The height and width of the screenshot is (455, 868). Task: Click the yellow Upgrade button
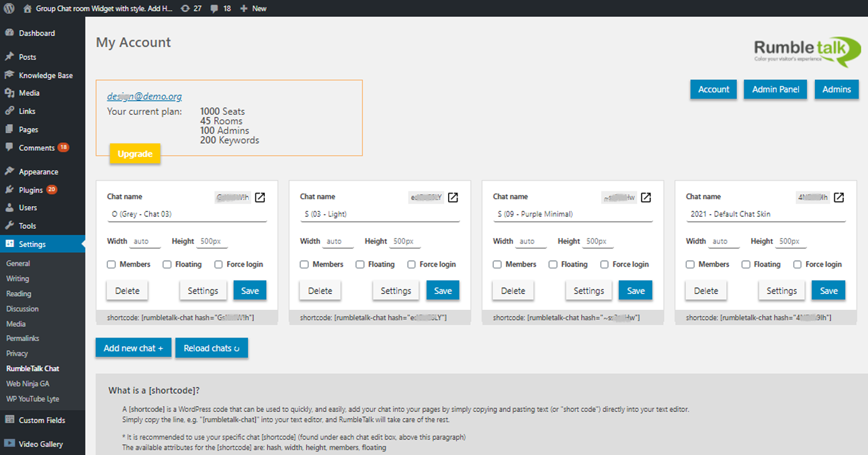pos(135,154)
